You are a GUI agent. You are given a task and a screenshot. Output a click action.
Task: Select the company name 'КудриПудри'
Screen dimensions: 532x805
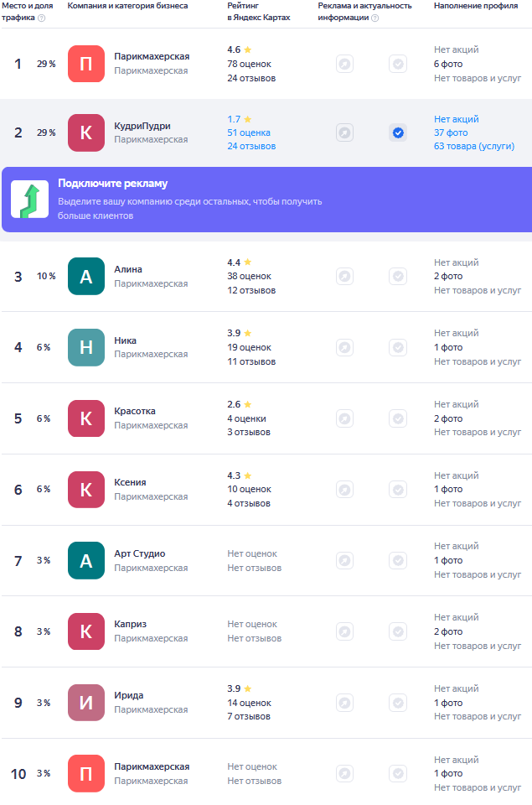[142, 126]
